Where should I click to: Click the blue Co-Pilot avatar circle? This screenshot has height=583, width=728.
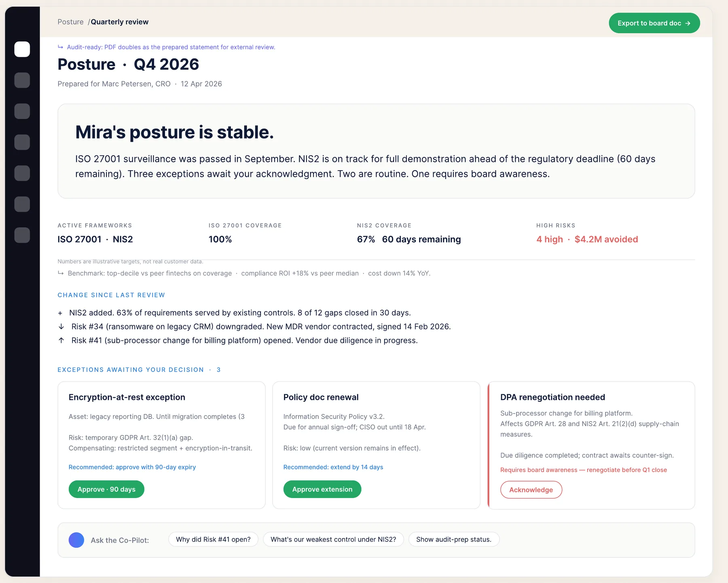point(76,540)
